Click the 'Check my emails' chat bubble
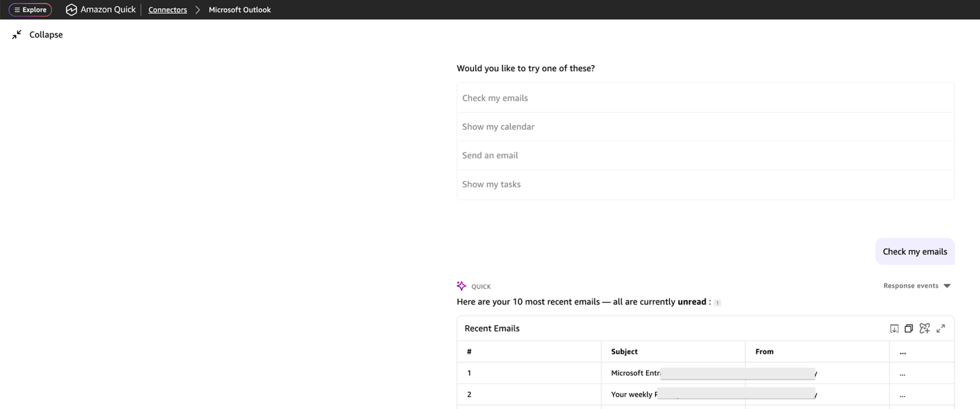Viewport: 980px width, 409px height. (x=914, y=251)
